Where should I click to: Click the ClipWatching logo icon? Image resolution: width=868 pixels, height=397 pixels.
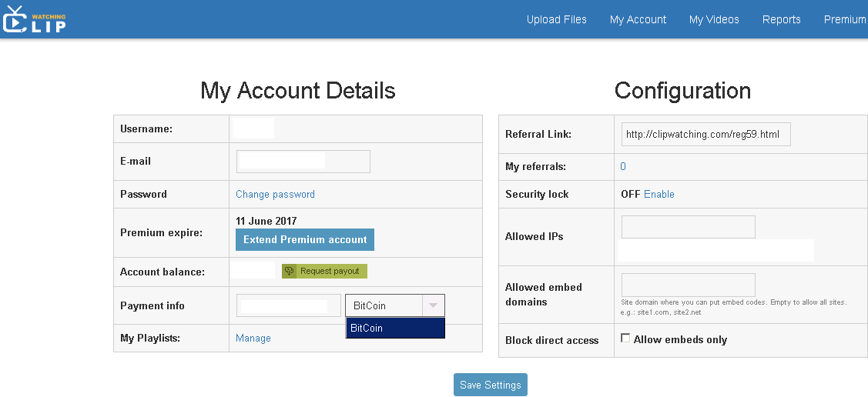coord(34,20)
